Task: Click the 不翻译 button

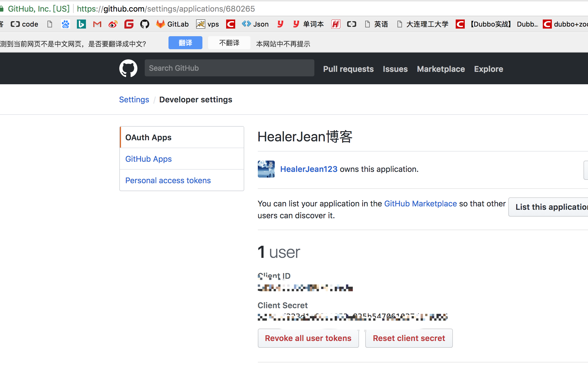Action: pyautogui.click(x=229, y=43)
